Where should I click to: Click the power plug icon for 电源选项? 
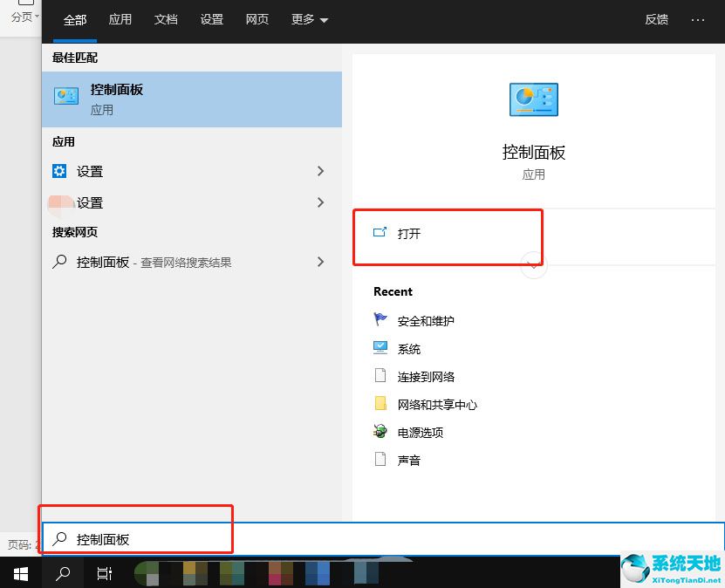click(380, 431)
